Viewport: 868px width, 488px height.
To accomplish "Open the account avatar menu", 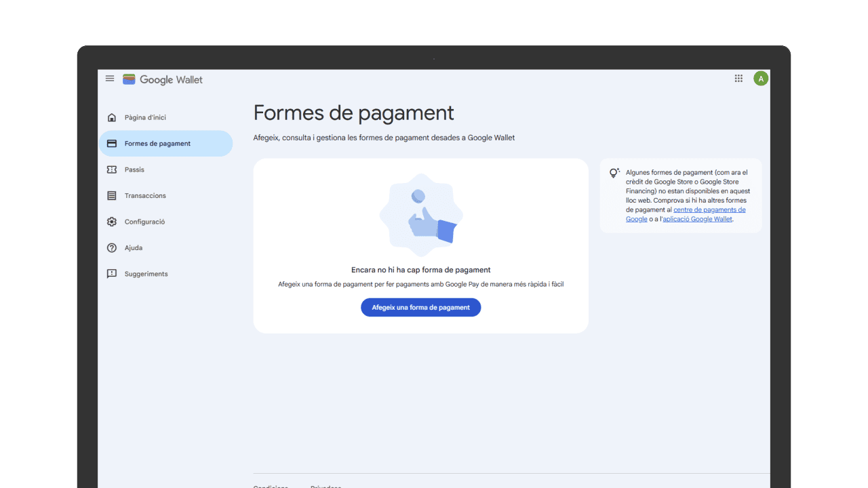I will coord(761,79).
